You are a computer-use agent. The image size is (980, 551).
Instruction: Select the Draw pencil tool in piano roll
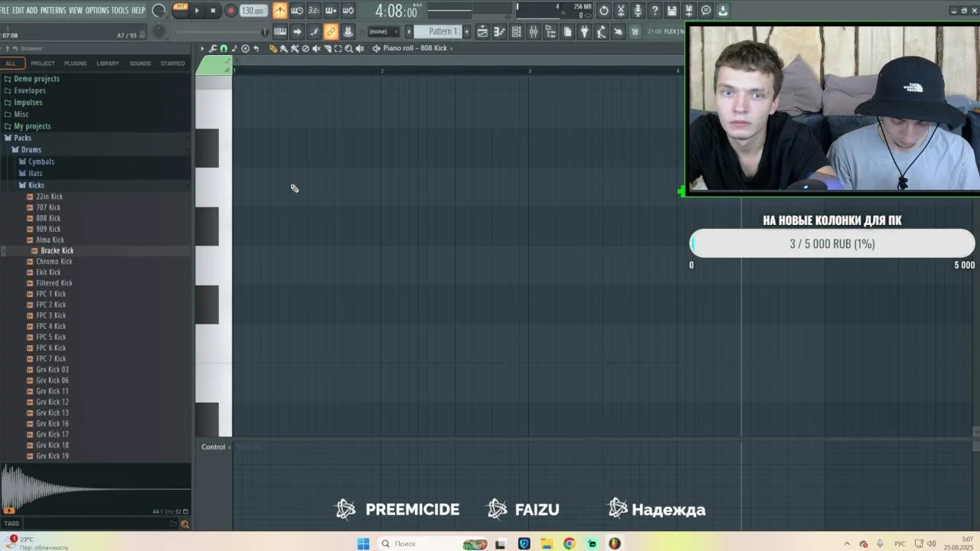coord(273,48)
